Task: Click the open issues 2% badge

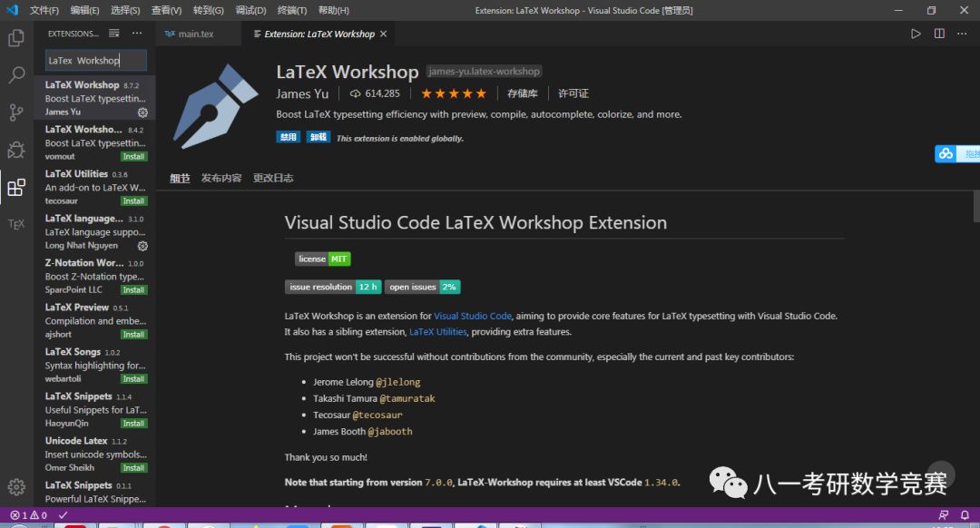Action: pos(423,287)
